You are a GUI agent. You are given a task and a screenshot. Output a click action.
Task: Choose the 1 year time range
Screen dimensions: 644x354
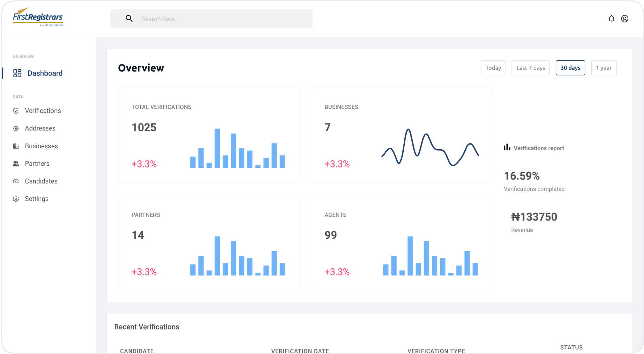tap(603, 68)
